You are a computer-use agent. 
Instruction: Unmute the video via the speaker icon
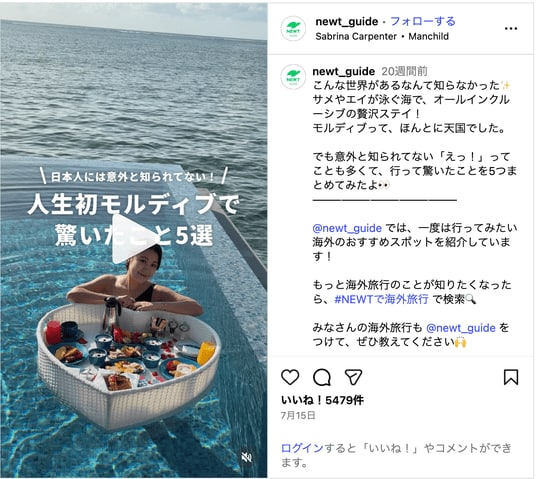pyautogui.click(x=246, y=457)
